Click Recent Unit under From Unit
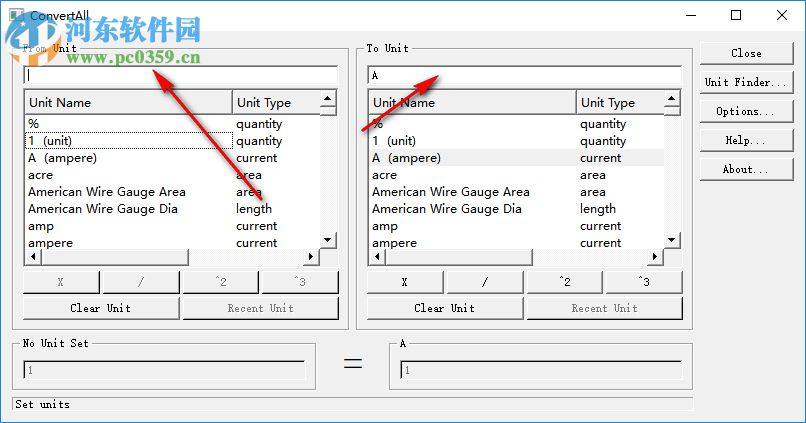The height and width of the screenshot is (423, 806). tap(261, 308)
